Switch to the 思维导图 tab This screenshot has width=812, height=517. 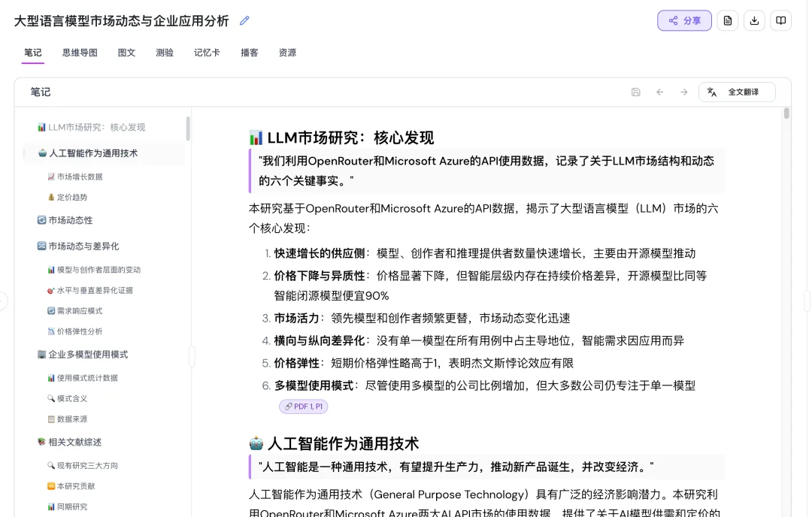79,53
